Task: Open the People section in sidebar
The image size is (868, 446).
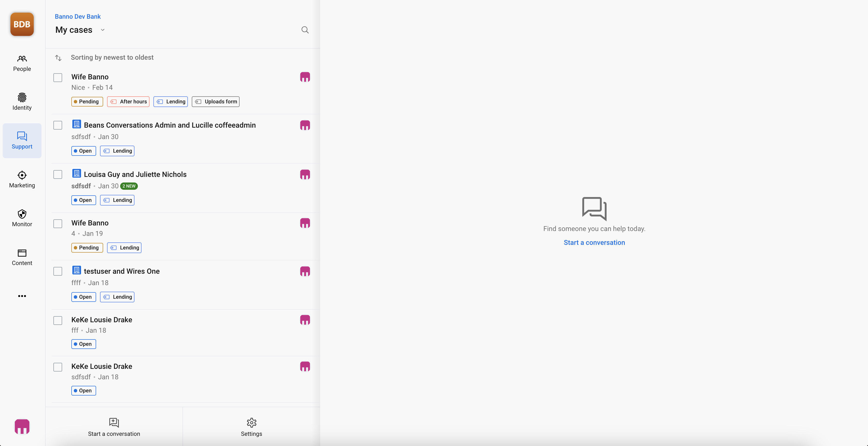Action: point(22,63)
